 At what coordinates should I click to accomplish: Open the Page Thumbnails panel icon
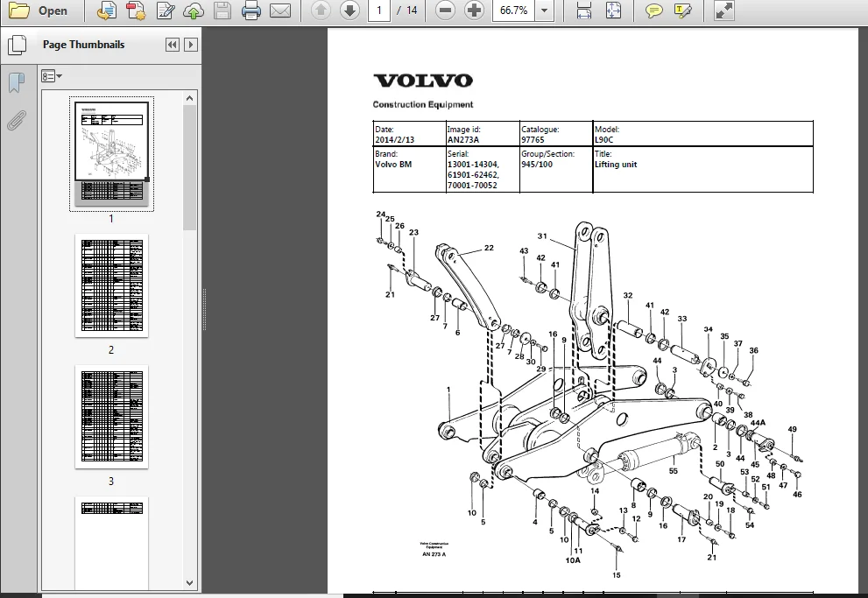pos(18,45)
